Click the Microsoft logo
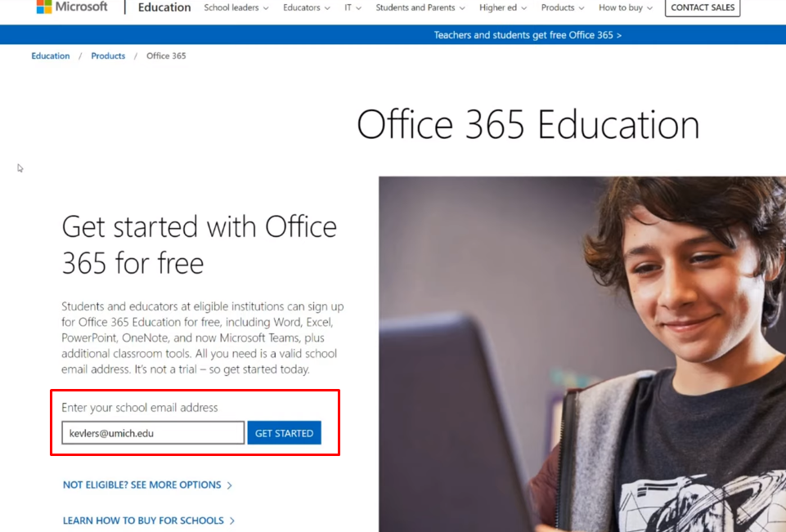This screenshot has height=532, width=786. (72, 7)
